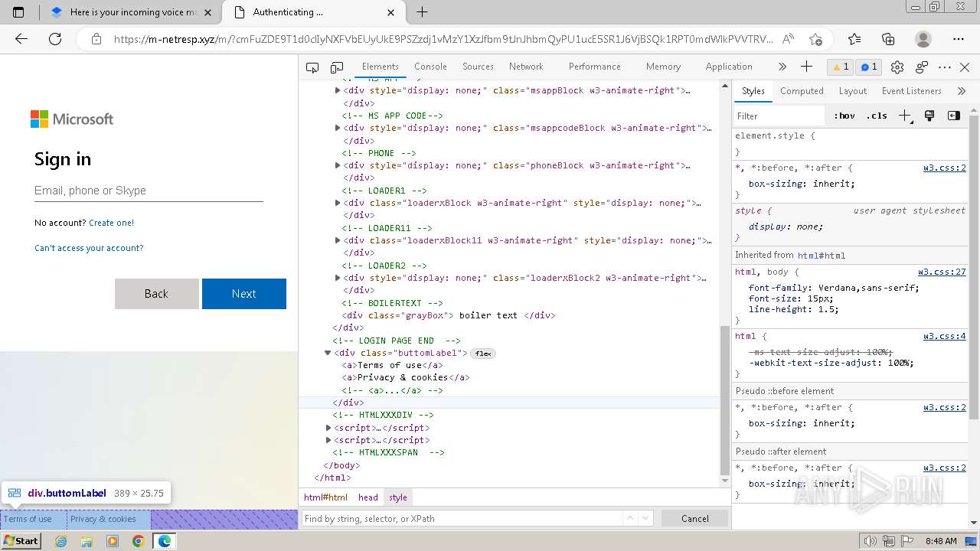Toggle the computed styles sidebar icon

tap(953, 116)
